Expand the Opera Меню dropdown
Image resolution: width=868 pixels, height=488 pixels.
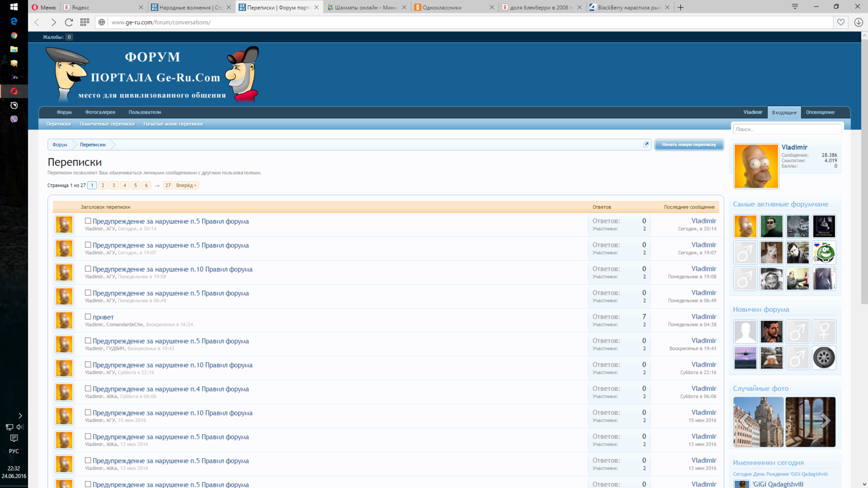[43, 7]
